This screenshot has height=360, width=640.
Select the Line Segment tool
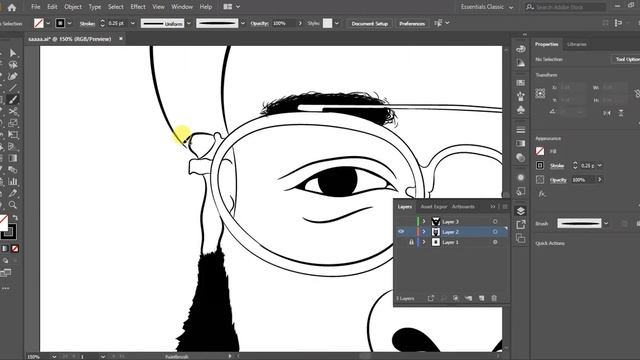point(13,88)
